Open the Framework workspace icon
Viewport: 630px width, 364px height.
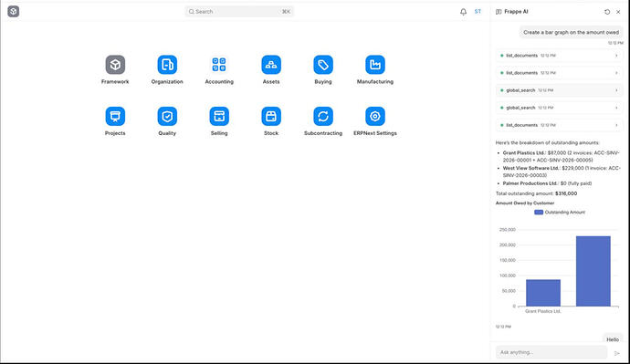pos(115,65)
